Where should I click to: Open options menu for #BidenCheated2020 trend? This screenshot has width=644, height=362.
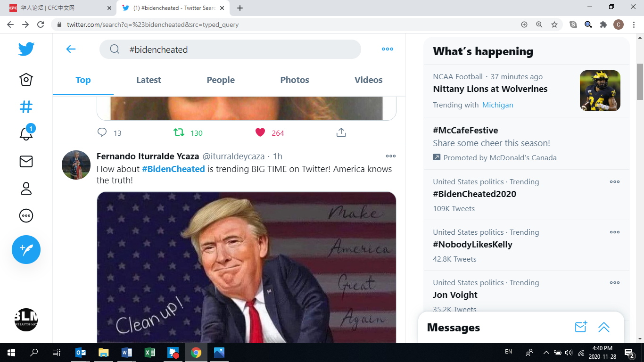coord(614,182)
